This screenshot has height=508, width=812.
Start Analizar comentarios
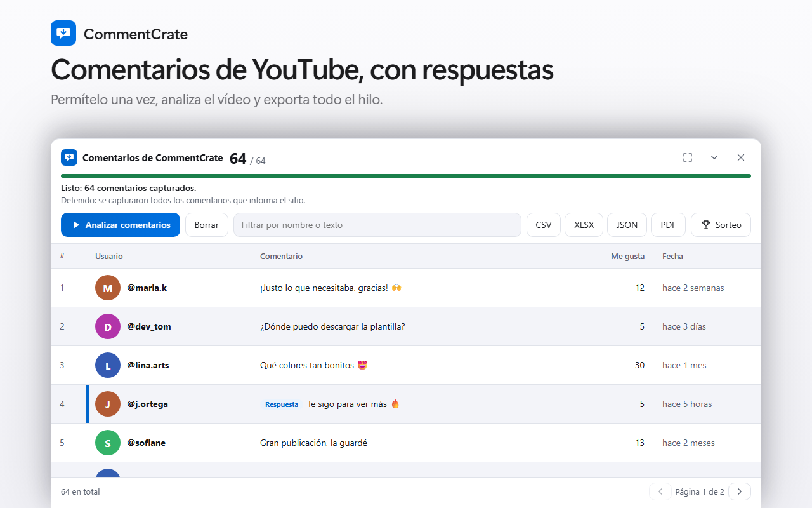click(121, 225)
